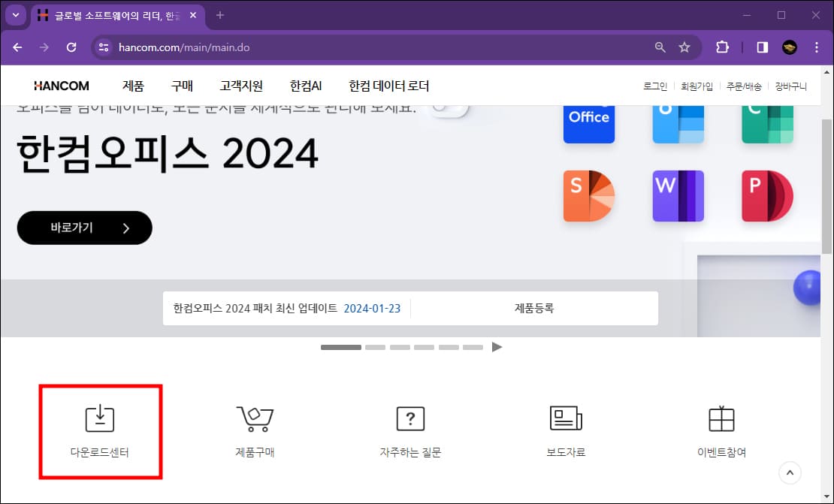This screenshot has width=834, height=504.
Task: Open 이벤트참여 gift box icon
Action: (722, 418)
